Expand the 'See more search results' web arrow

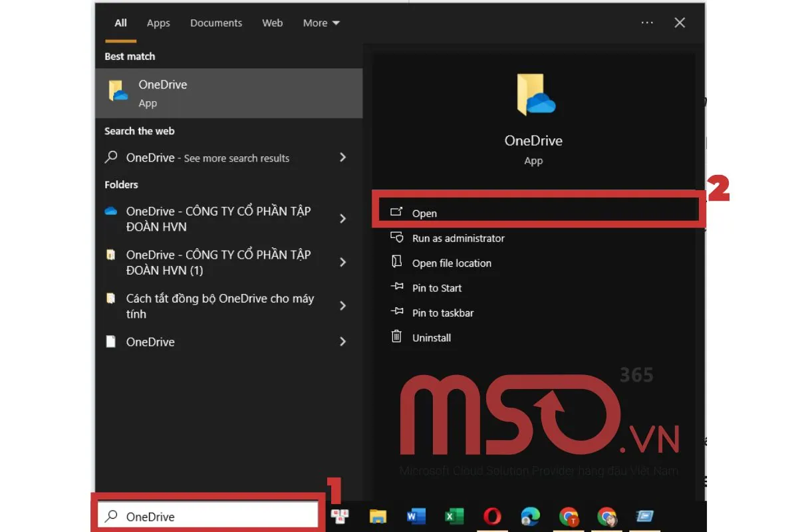[x=343, y=158]
